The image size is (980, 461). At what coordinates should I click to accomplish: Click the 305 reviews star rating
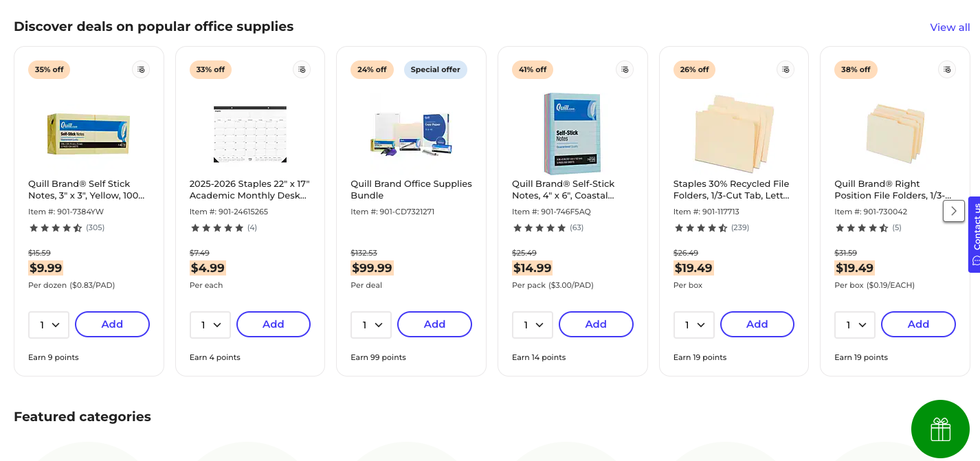66,227
